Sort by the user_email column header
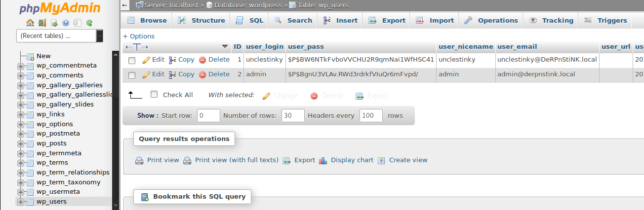 [x=517, y=47]
